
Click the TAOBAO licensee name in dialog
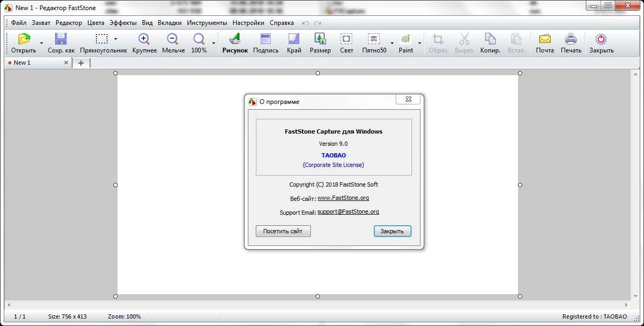click(334, 155)
